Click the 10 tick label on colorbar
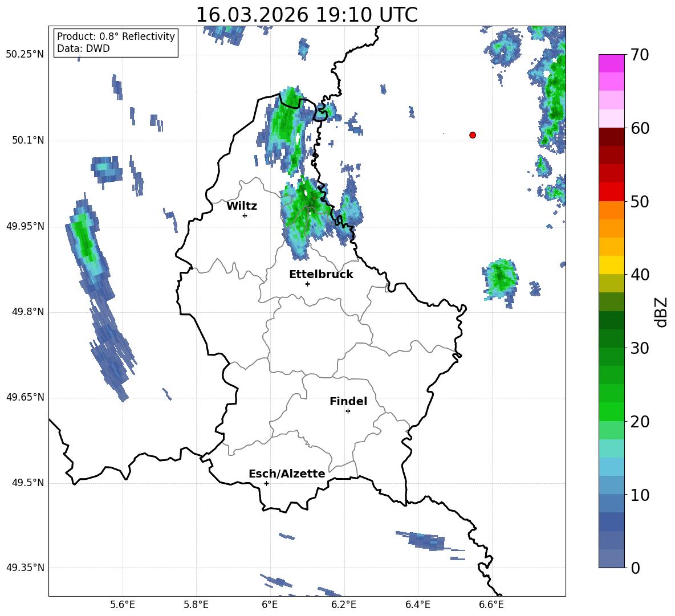 [640, 495]
